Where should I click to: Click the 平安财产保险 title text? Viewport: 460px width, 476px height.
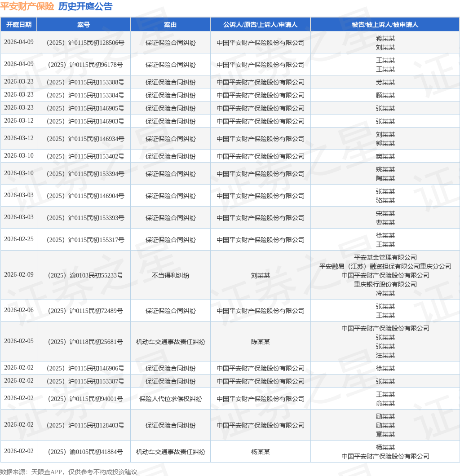point(27,6)
